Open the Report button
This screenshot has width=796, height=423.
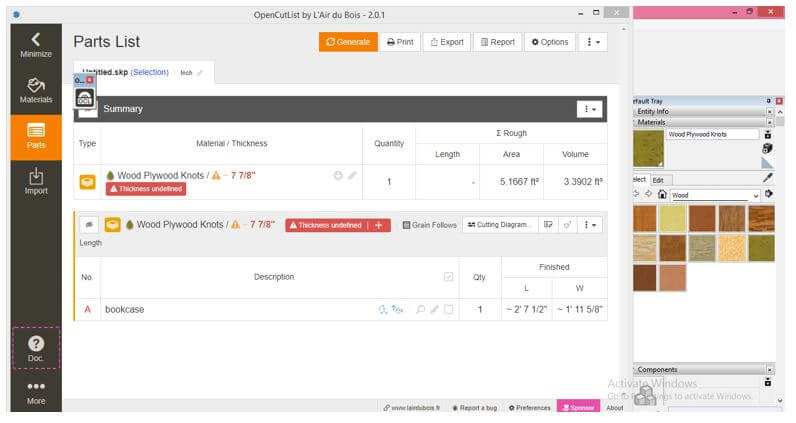[498, 42]
